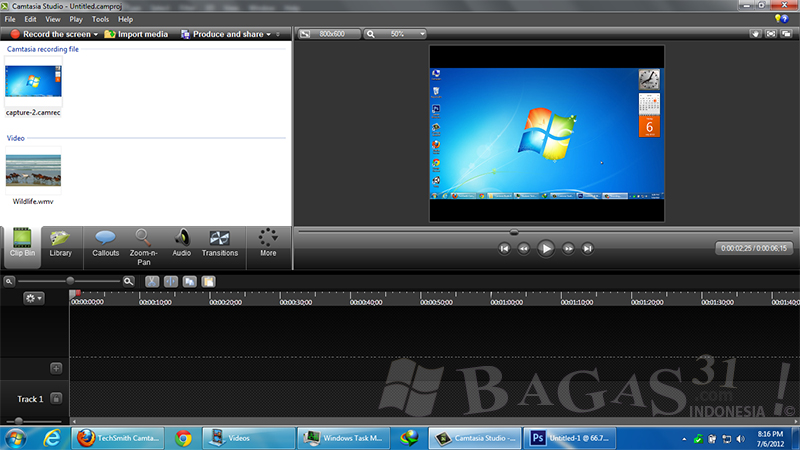The image size is (800, 450).
Task: Expand Record the screen dropdown arrow
Action: (95, 34)
